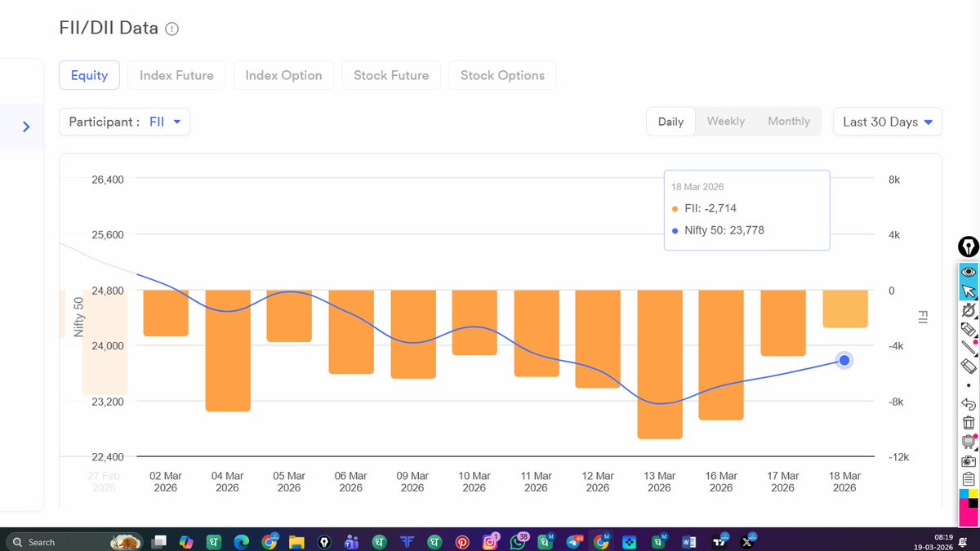This screenshot has height=551, width=980.
Task: Toggle ink visibility with the eye icon
Action: (x=968, y=271)
